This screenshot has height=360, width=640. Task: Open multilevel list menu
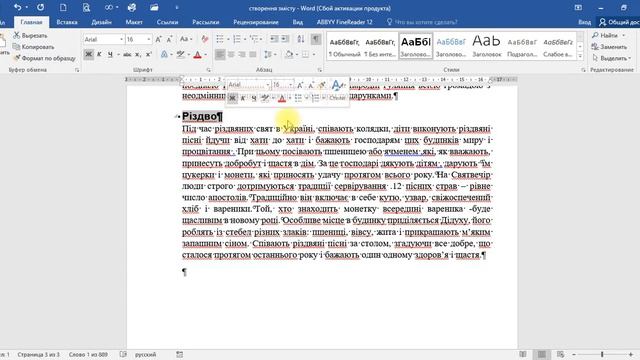point(255,39)
